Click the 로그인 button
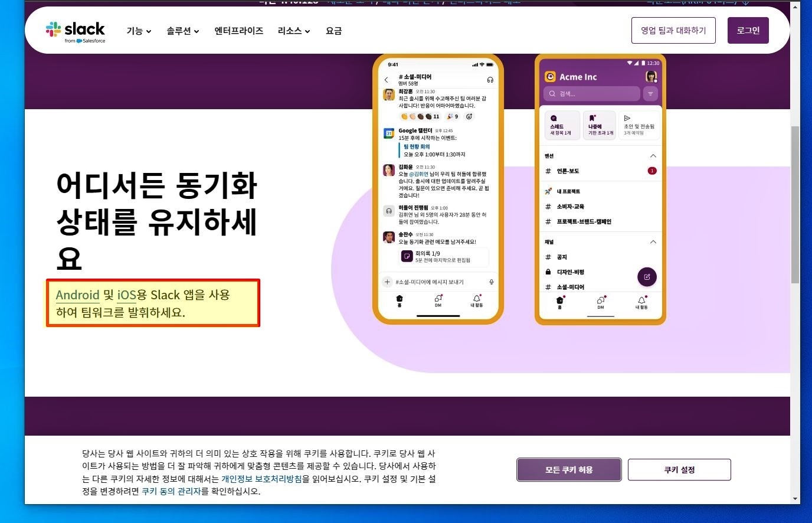The width and height of the screenshot is (812, 523). [748, 30]
